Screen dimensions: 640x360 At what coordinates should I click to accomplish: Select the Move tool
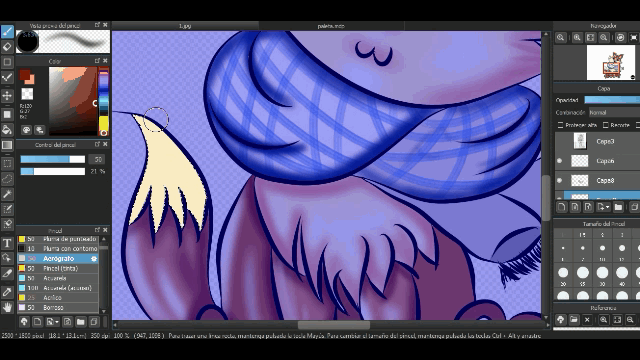7,96
